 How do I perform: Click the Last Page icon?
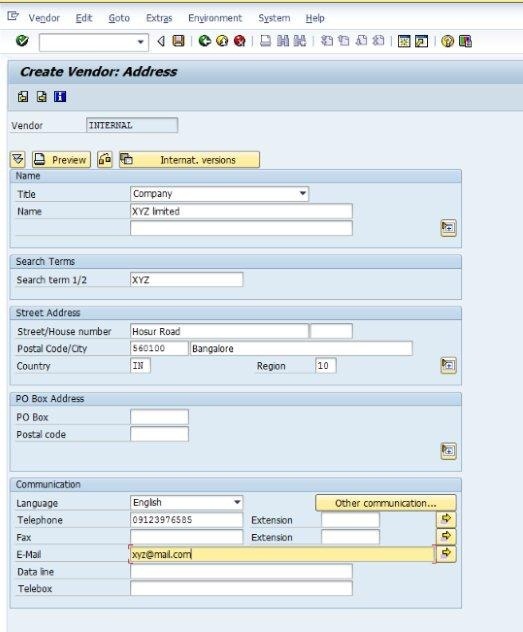[378, 41]
